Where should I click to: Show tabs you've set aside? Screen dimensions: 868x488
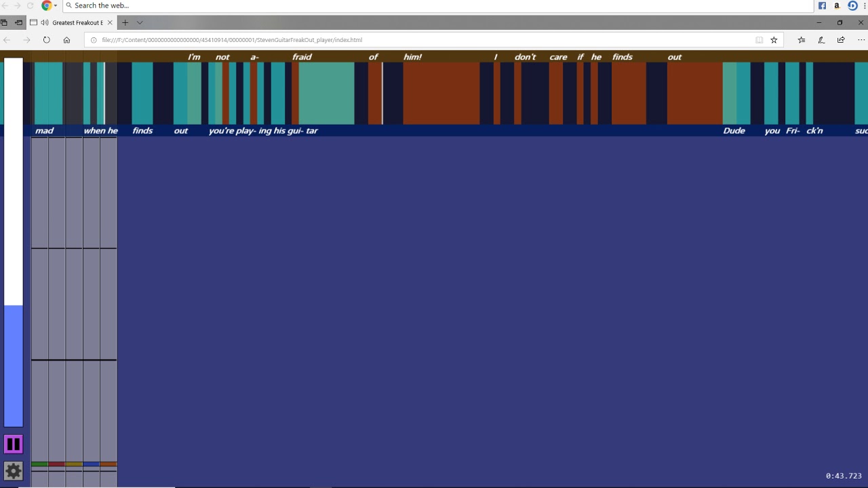[4, 22]
